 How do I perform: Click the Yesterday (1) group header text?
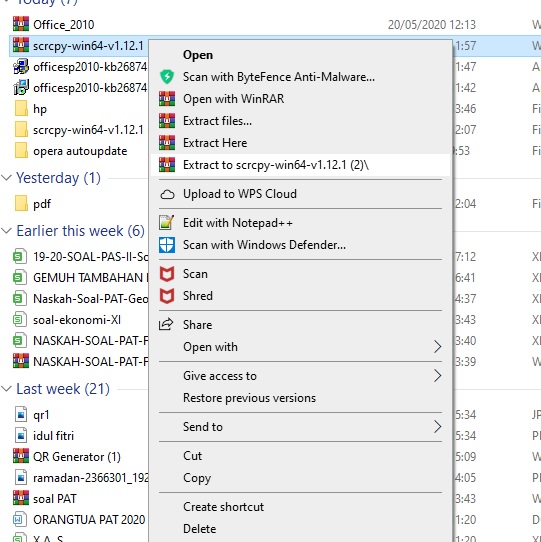tap(58, 178)
